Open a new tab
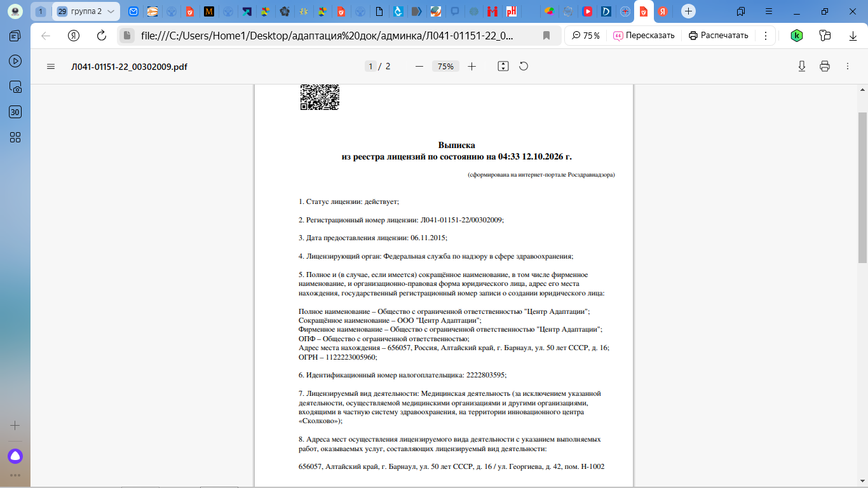 688,11
